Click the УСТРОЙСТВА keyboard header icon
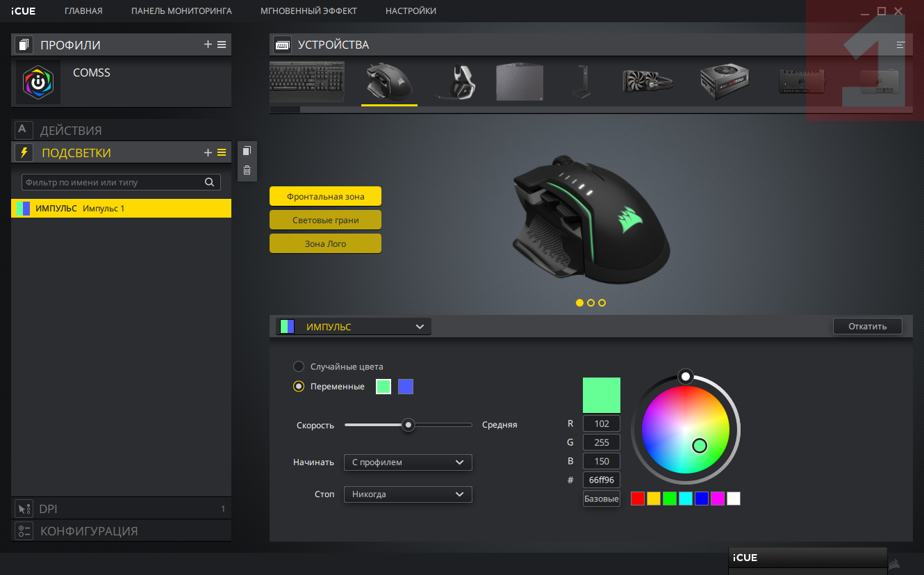 coord(282,45)
